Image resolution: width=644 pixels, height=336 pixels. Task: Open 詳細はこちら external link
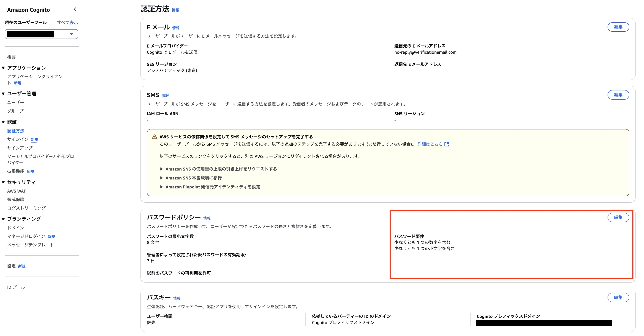point(430,144)
